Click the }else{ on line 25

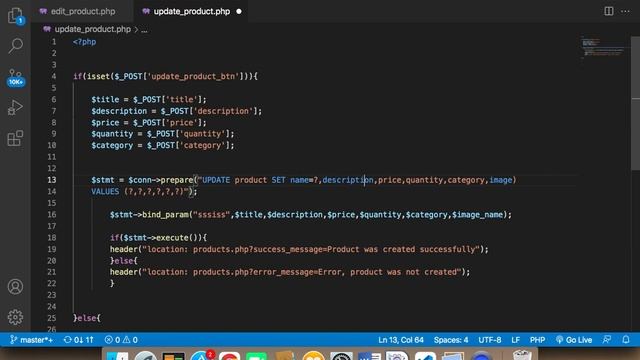pos(87,318)
